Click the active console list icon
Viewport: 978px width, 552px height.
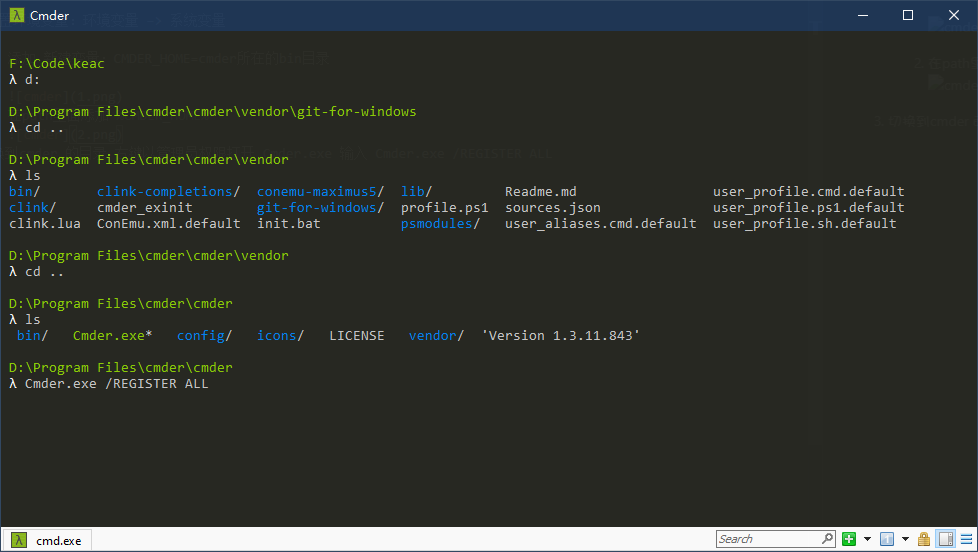(886, 539)
